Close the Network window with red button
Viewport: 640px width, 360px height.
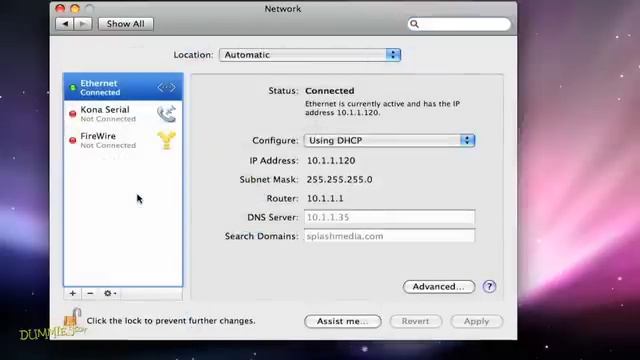[x=60, y=9]
